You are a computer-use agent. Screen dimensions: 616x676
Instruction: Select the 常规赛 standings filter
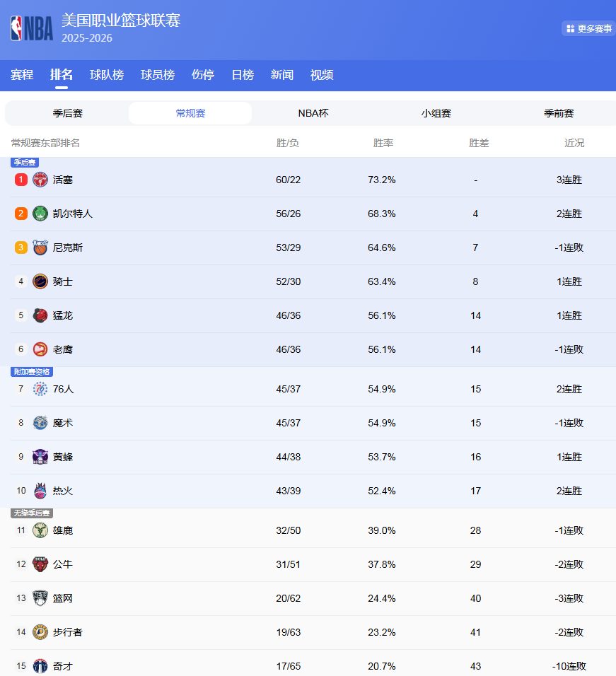point(190,113)
